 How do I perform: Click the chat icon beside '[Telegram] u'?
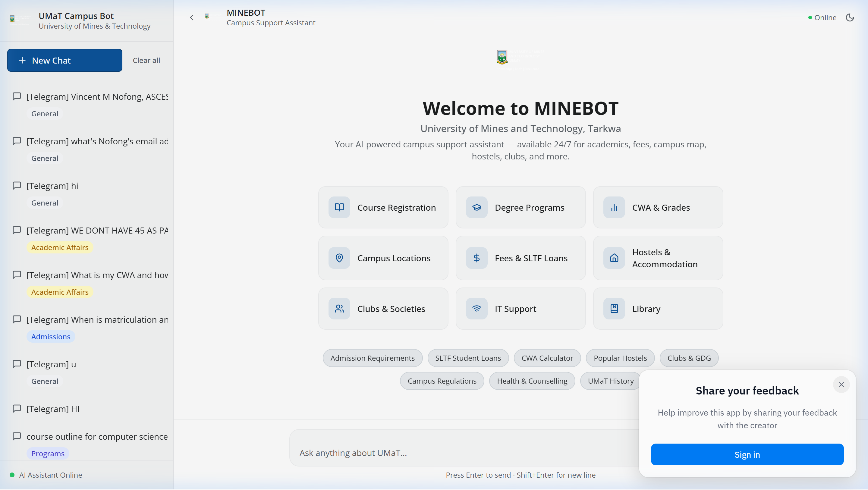click(x=17, y=364)
